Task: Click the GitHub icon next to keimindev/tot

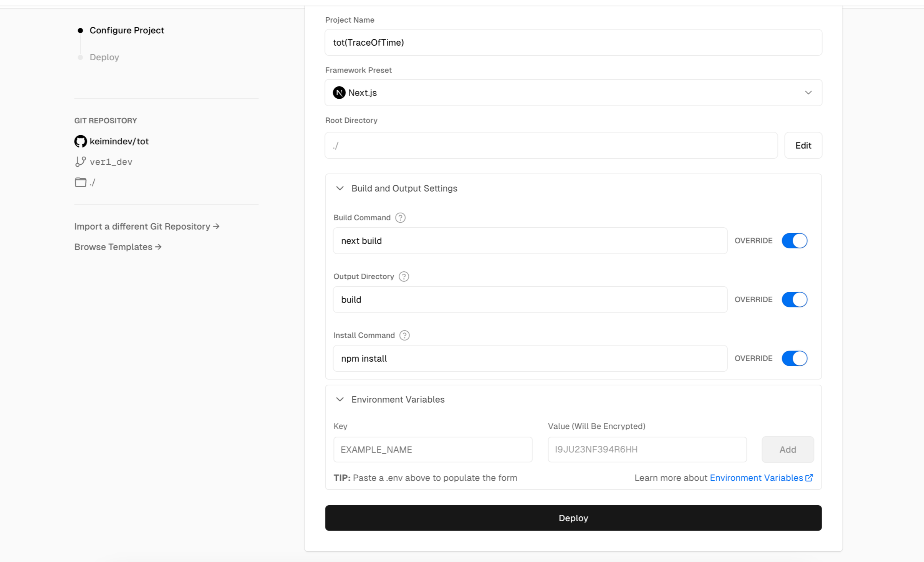Action: point(80,141)
